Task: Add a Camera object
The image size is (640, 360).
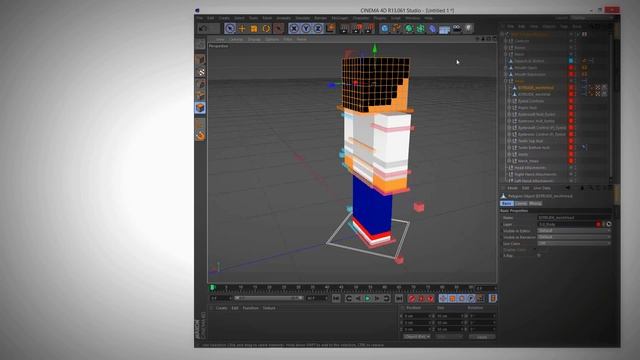Action: (457, 28)
